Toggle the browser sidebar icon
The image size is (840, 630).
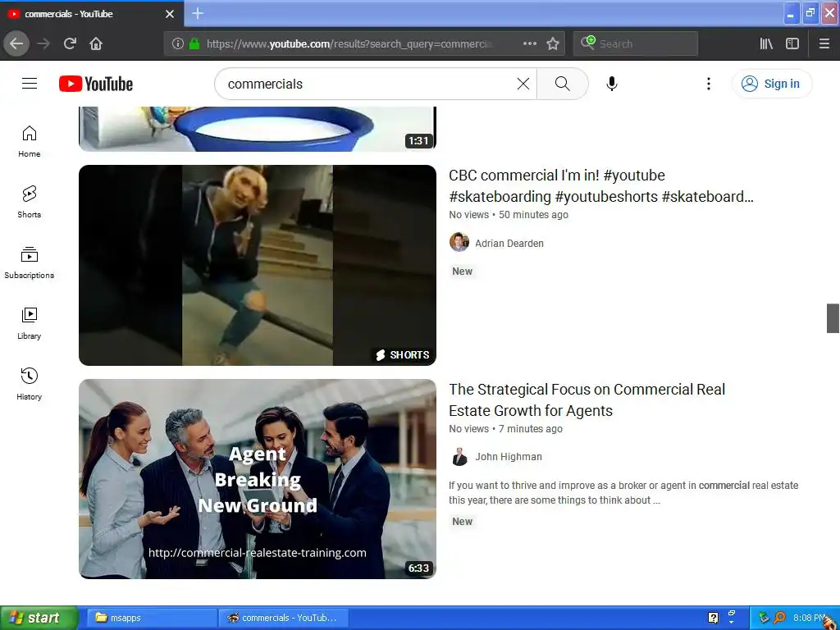point(792,43)
